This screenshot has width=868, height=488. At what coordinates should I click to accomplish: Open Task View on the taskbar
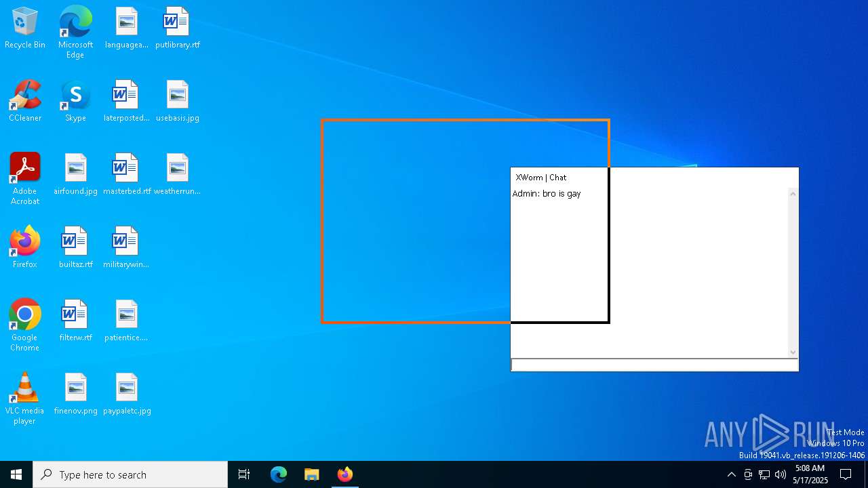(244, 474)
